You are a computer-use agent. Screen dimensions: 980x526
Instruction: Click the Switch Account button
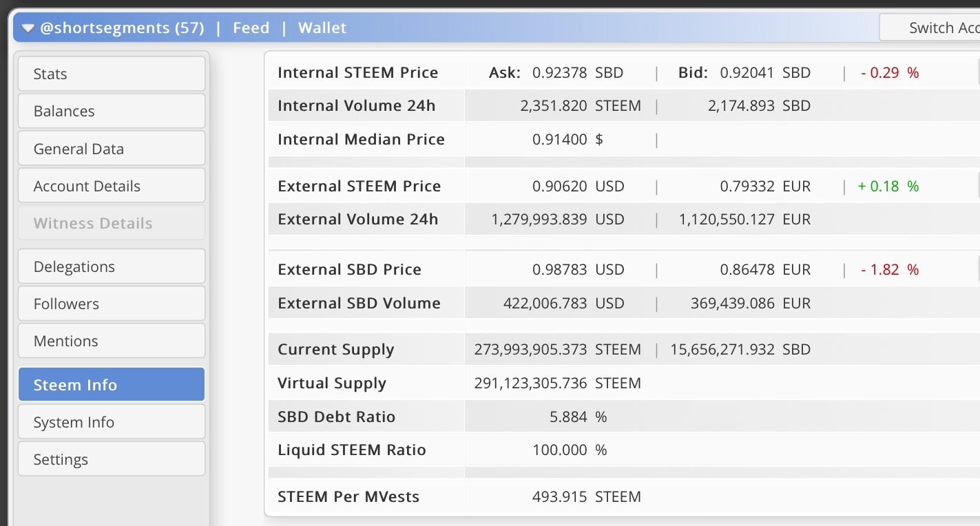click(x=930, y=28)
